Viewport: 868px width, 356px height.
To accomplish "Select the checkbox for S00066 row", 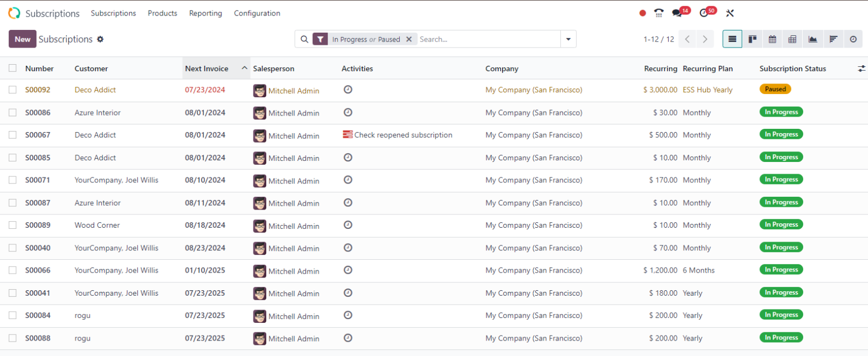I will [13, 270].
